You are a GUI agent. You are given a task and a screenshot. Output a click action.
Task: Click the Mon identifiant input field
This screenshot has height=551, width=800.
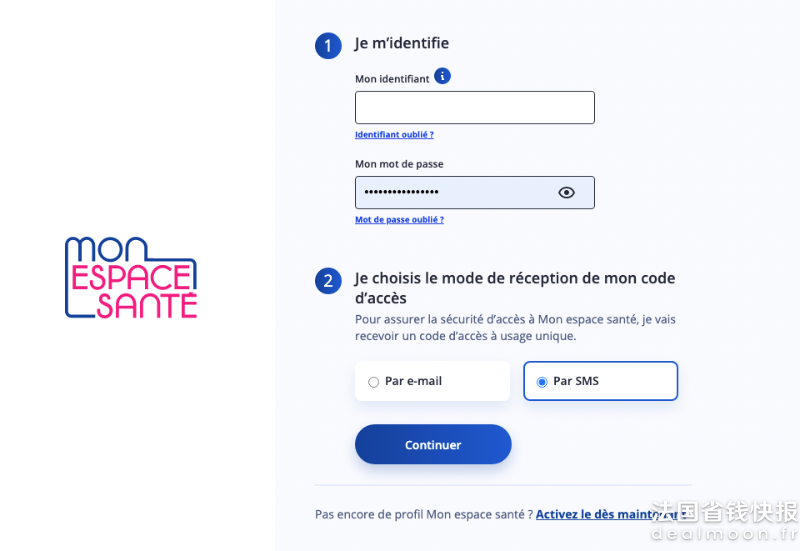(474, 108)
